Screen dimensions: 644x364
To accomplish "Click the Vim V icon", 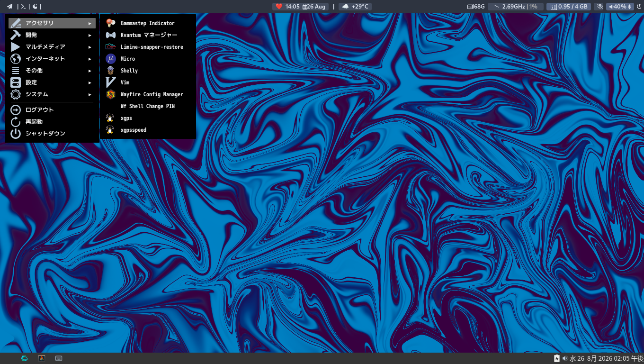I will (x=111, y=82).
